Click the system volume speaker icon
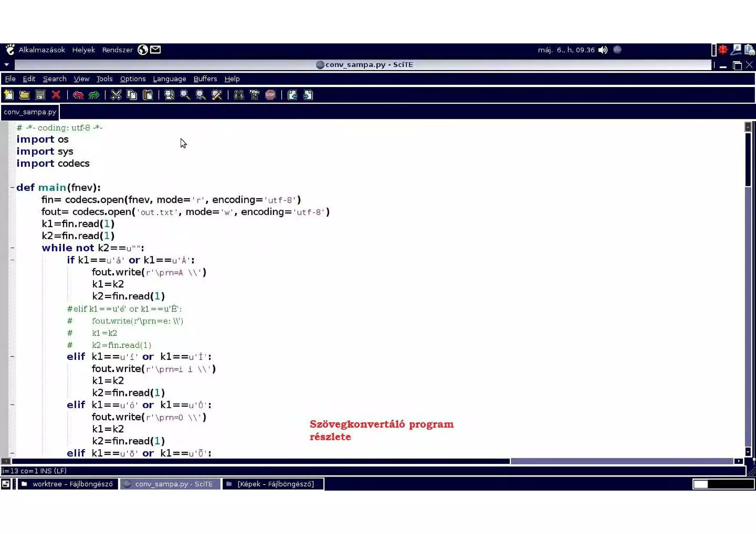The height and width of the screenshot is (534, 756). pyautogui.click(x=603, y=50)
